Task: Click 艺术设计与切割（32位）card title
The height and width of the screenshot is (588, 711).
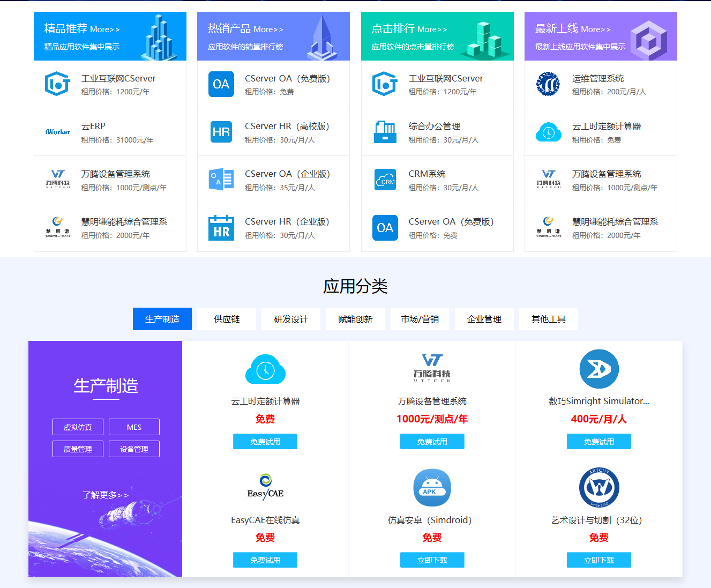Action: (597, 520)
